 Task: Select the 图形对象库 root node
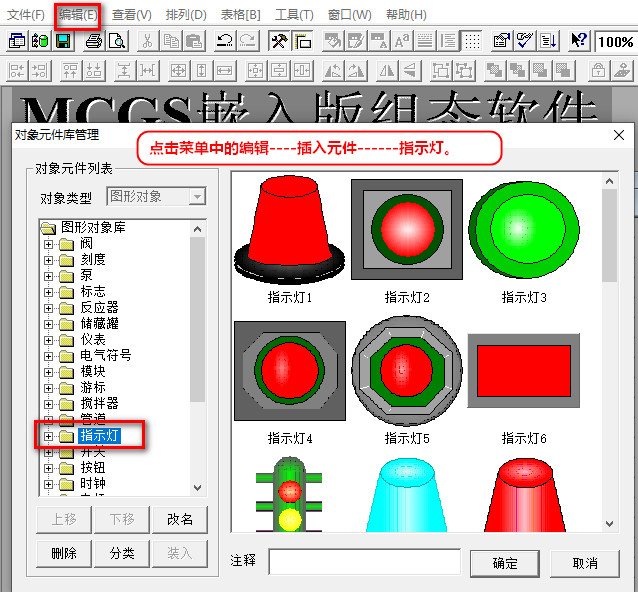point(93,227)
